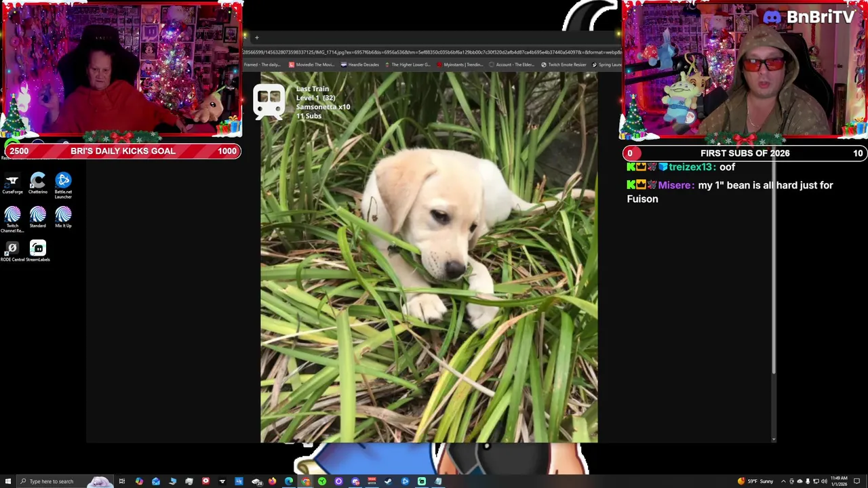
Task: Open Firefox from the taskbar
Action: coord(272,481)
